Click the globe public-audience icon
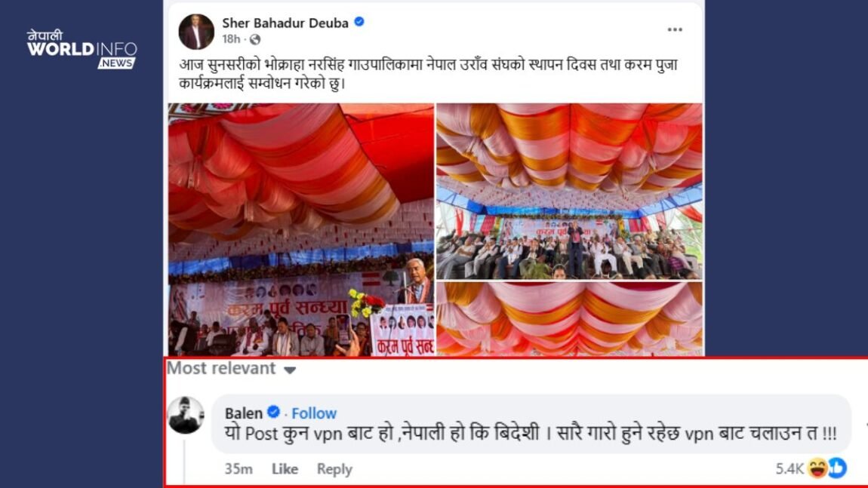The width and height of the screenshot is (868, 488). point(254,39)
